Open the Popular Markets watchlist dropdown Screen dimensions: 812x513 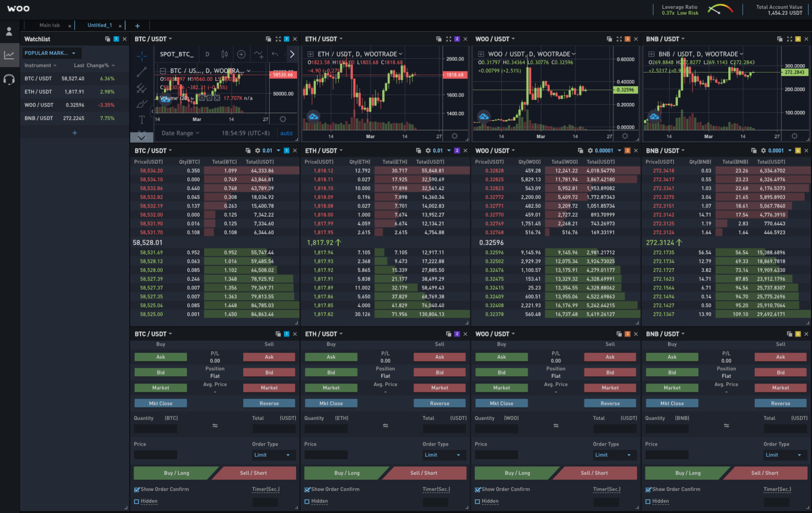pyautogui.click(x=50, y=53)
